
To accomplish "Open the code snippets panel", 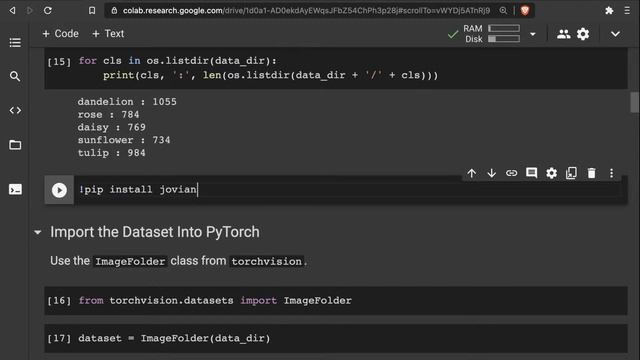I will tap(15, 110).
